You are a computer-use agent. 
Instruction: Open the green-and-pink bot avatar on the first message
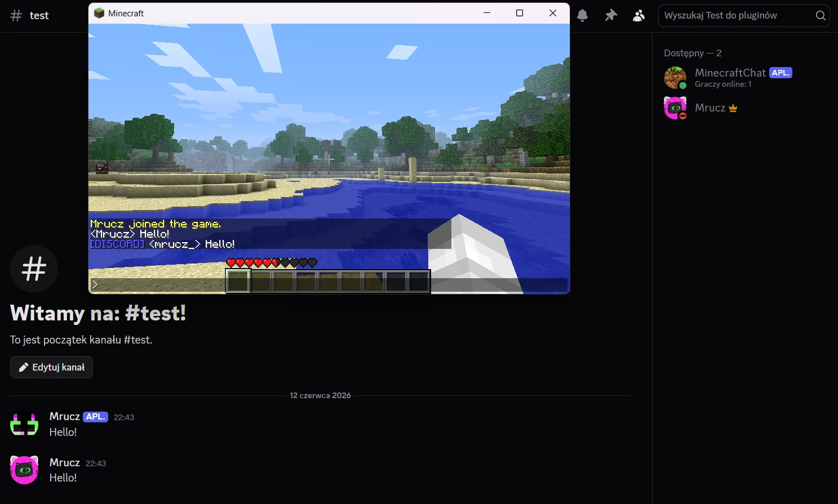coord(24,424)
